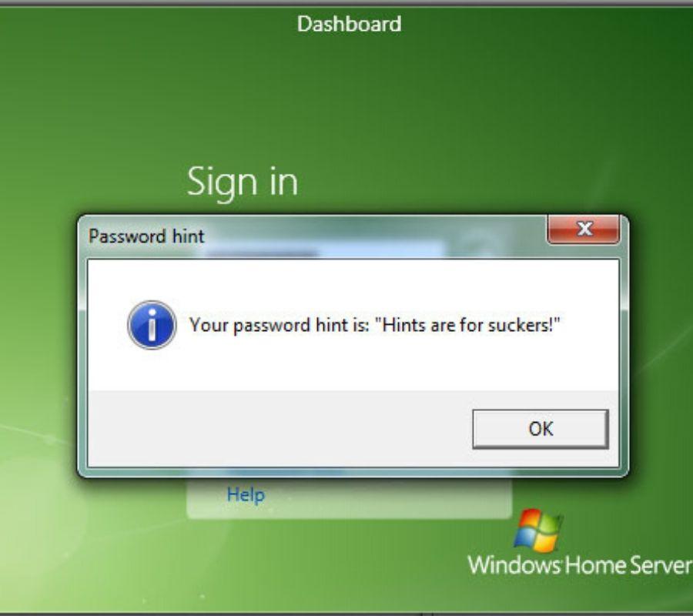The height and width of the screenshot is (616, 693).
Task: Click the glass frame edge of the dialog
Action: [x=82, y=353]
